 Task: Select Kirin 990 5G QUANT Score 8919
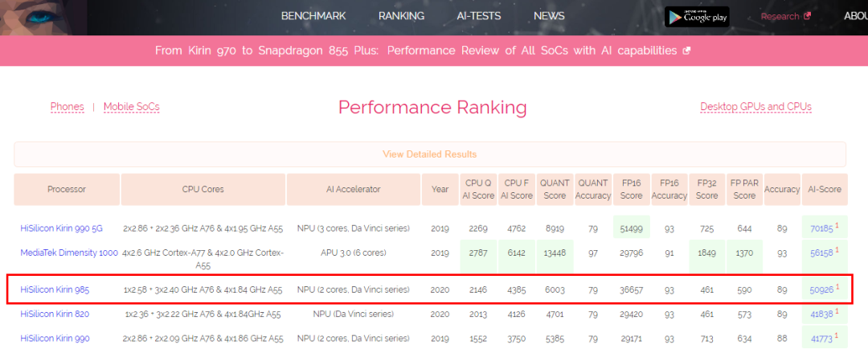click(555, 228)
